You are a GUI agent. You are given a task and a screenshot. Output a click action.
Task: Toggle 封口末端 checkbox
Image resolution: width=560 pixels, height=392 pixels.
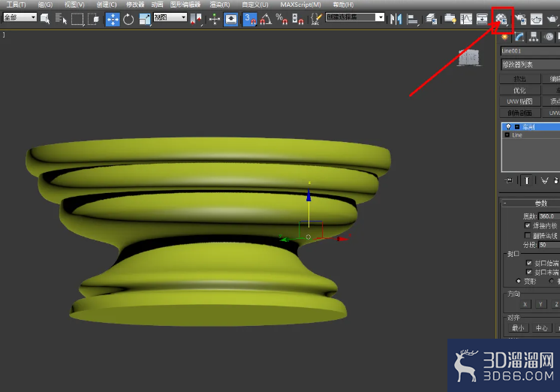(x=529, y=272)
